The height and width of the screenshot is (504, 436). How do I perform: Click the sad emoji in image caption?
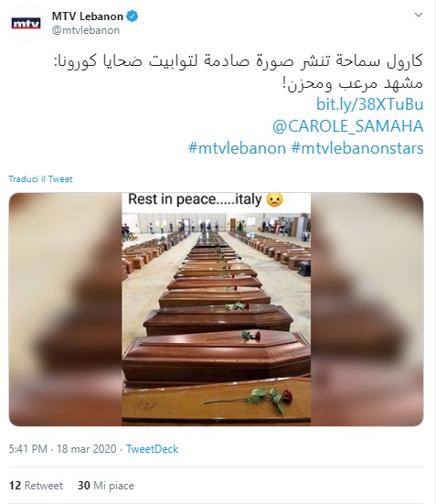275,199
